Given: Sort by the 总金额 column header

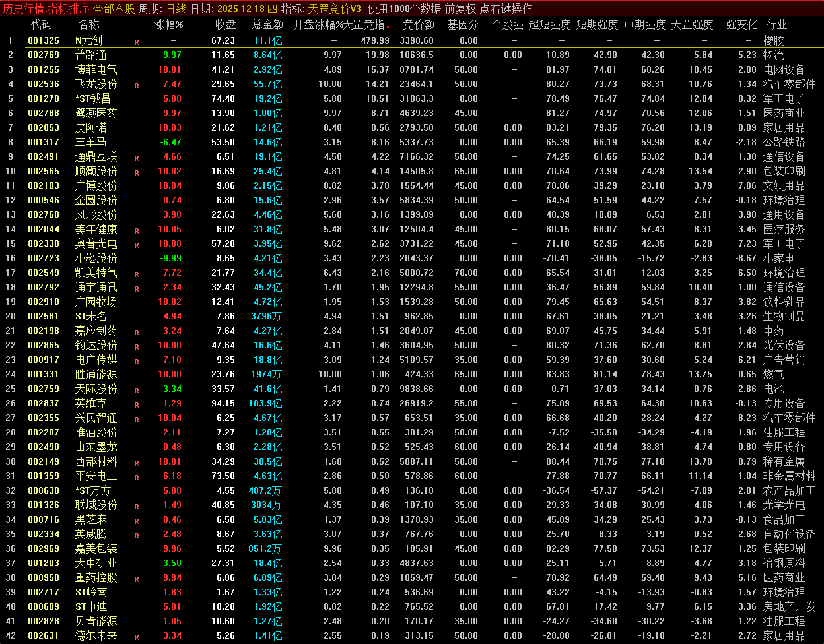Looking at the screenshot, I should point(267,25).
